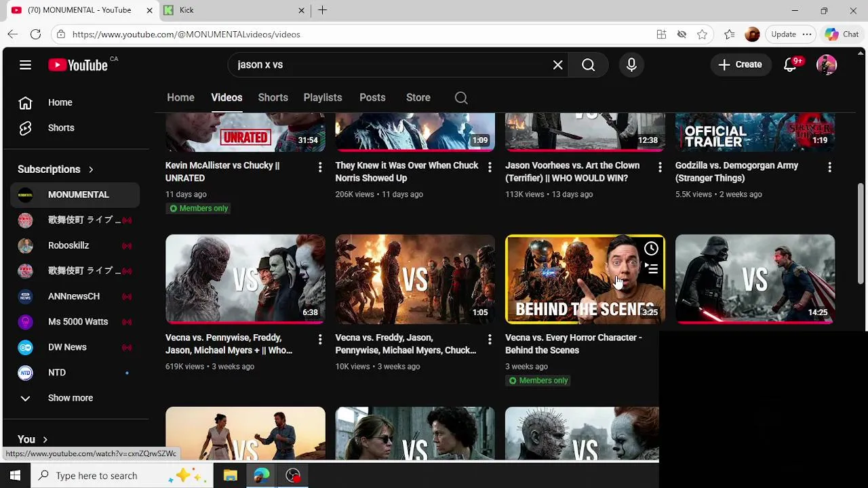Viewport: 868px width, 488px height.
Task: Add Behind the Scenes video to queue
Action: (x=651, y=269)
